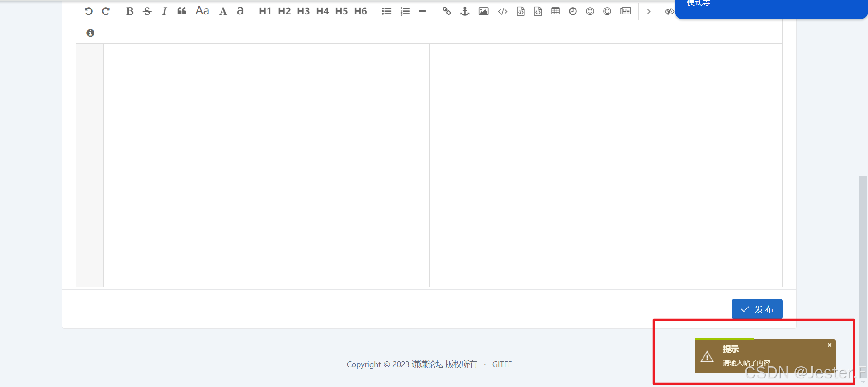The width and height of the screenshot is (868, 387).
Task: Insert a preformatted text block
Action: 521,11
